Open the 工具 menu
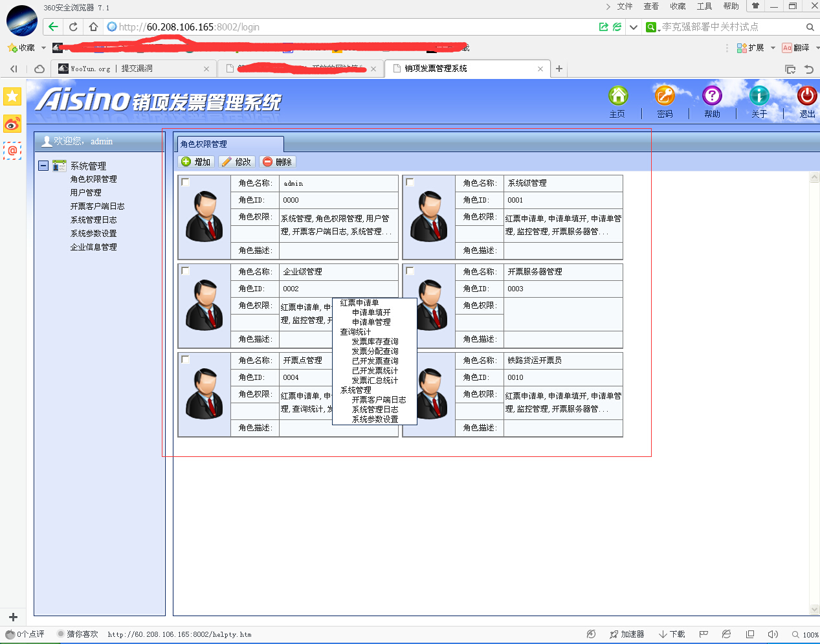The height and width of the screenshot is (644, 820). [704, 6]
